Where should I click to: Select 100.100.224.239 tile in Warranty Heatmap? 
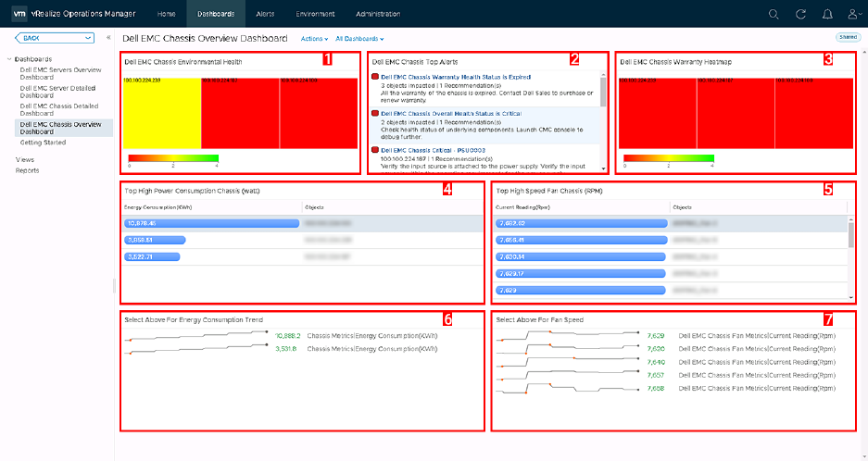(657, 113)
